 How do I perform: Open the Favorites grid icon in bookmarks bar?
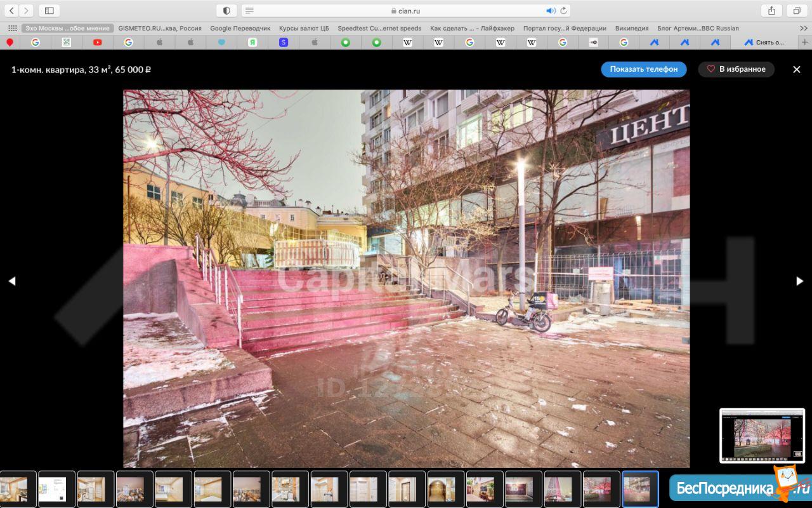point(12,28)
